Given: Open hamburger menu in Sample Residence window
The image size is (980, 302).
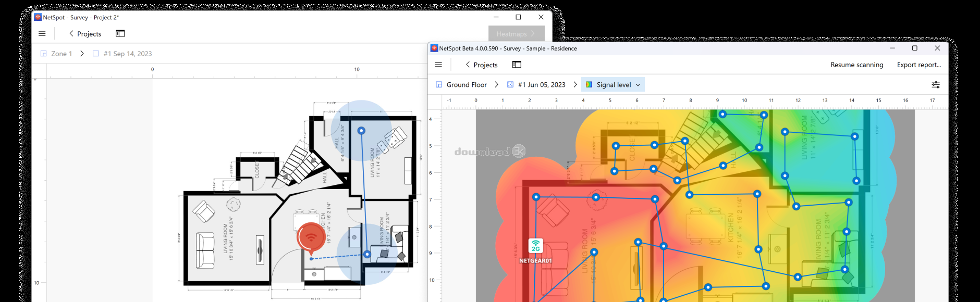Looking at the screenshot, I should (438, 65).
